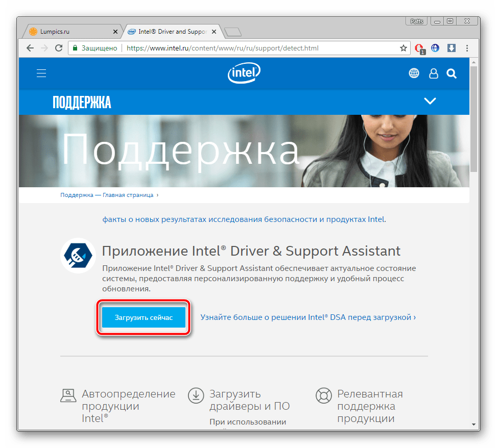Open the user account sign-in icon

click(433, 73)
